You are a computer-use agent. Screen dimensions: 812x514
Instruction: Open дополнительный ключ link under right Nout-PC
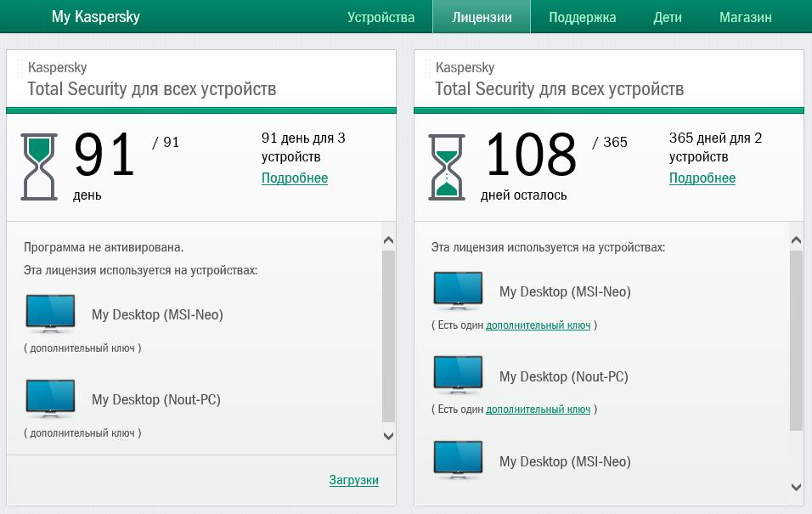[x=538, y=410]
